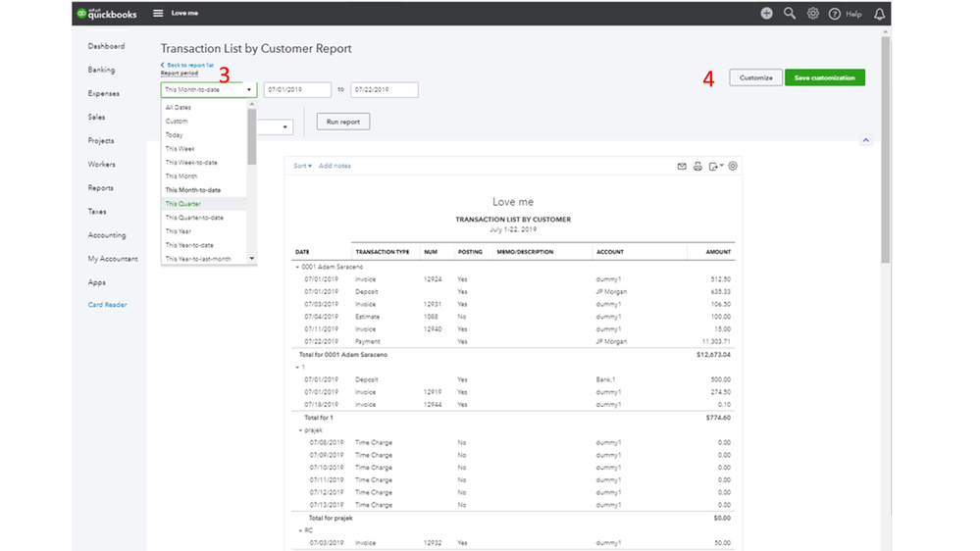Open Reports in the left sidebar
Image resolution: width=980 pixels, height=551 pixels.
pos(100,188)
